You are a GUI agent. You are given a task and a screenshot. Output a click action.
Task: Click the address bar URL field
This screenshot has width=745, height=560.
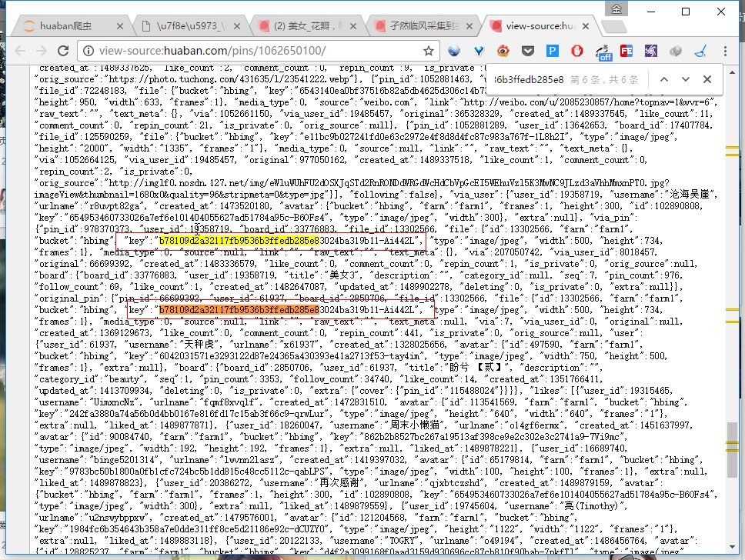click(246, 52)
